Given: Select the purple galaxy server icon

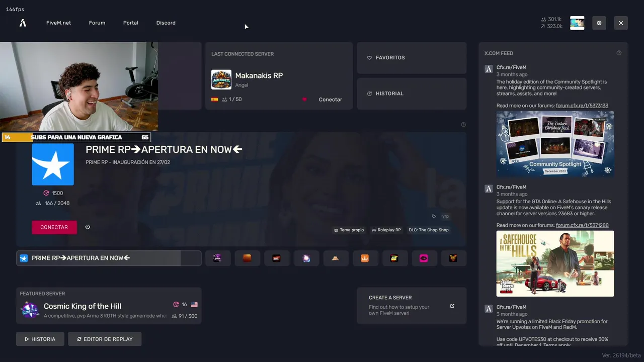Looking at the screenshot, I should click(306, 258).
